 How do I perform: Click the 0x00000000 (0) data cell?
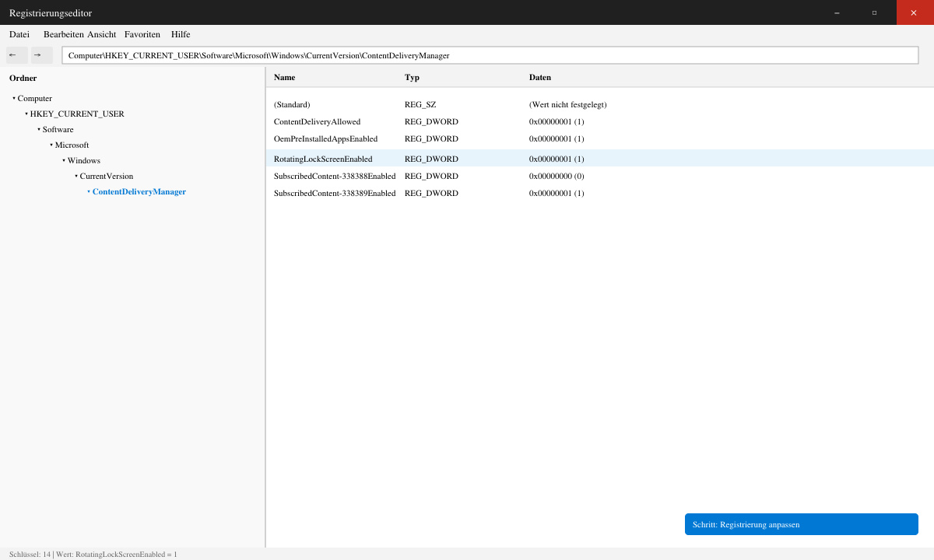557,176
